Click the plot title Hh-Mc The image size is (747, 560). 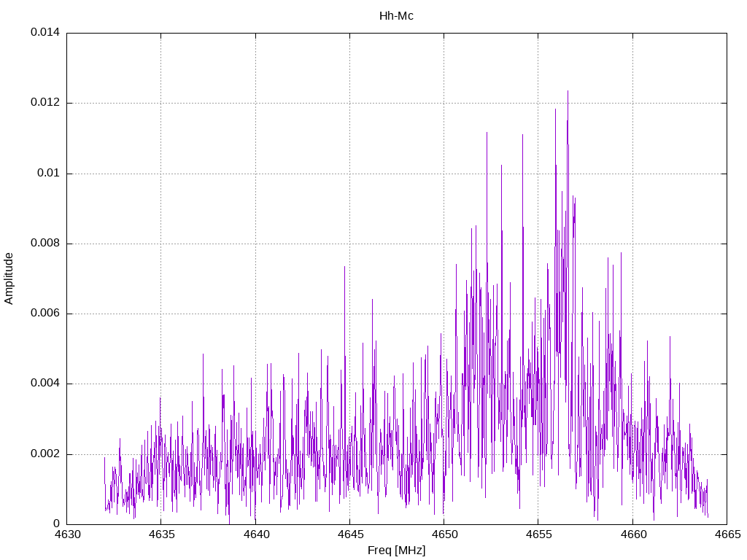pos(396,16)
